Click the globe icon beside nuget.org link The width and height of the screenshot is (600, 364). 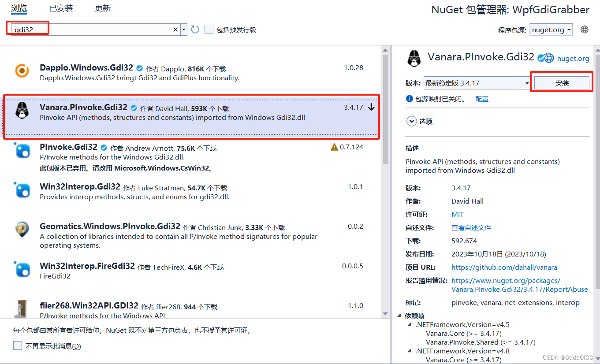549,58
